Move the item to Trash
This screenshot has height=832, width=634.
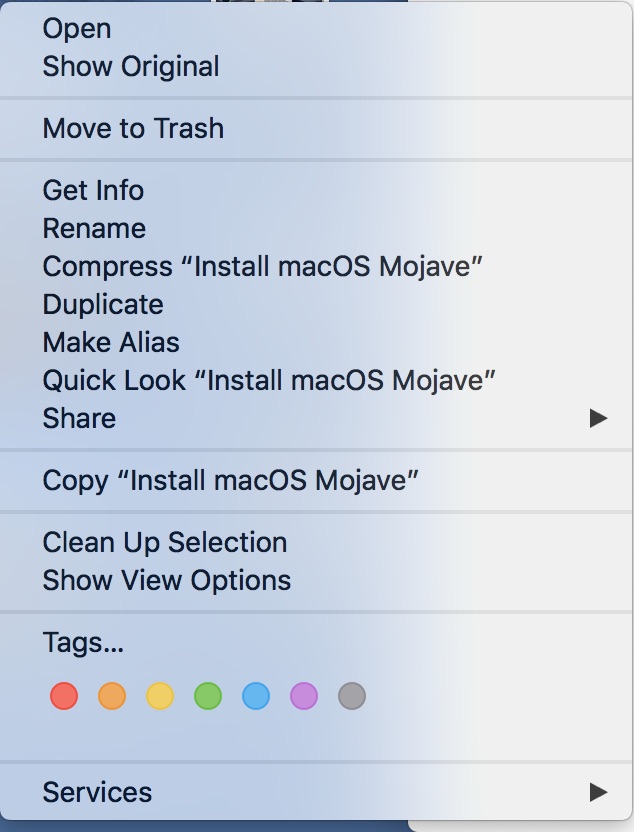(x=133, y=128)
